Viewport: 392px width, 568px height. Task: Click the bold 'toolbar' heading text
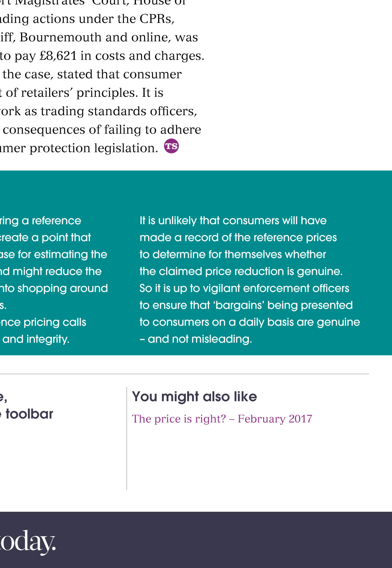click(x=29, y=414)
